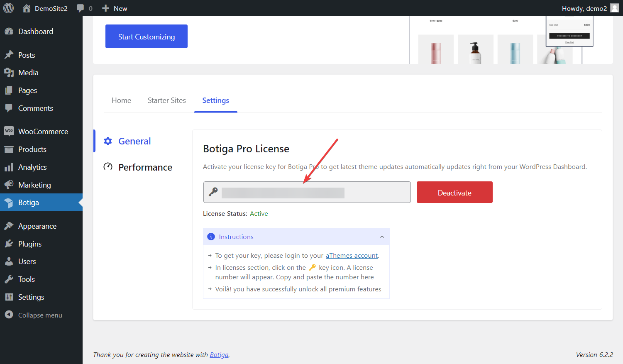The image size is (623, 364).
Task: Click the WordPress logo icon
Action: coord(8,8)
